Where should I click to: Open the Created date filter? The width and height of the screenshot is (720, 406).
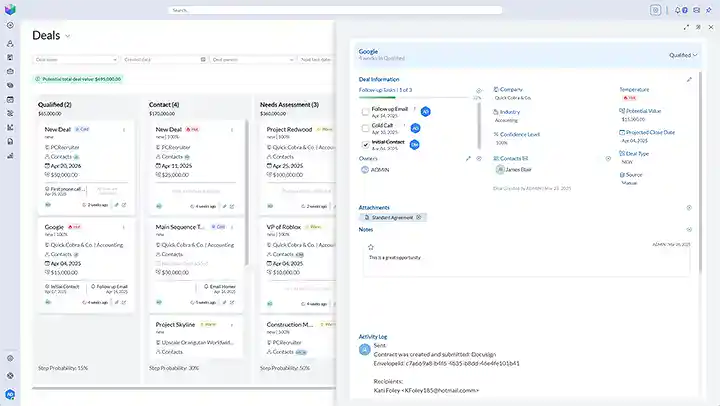coord(164,60)
